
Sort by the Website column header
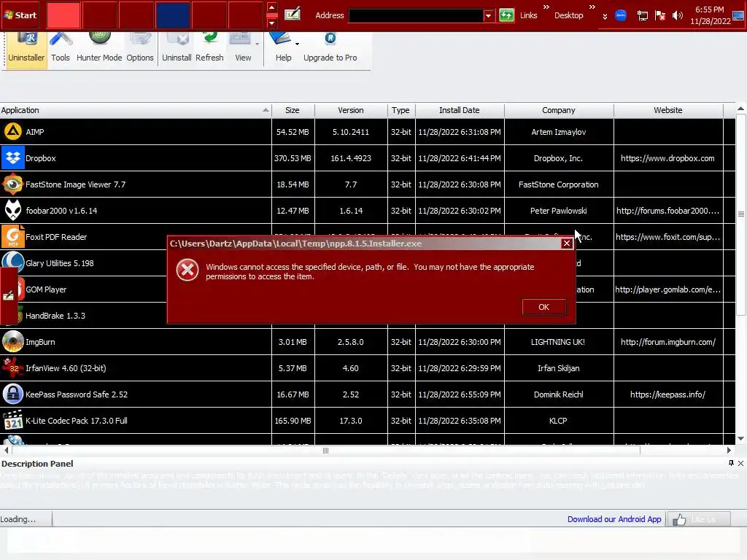point(668,110)
